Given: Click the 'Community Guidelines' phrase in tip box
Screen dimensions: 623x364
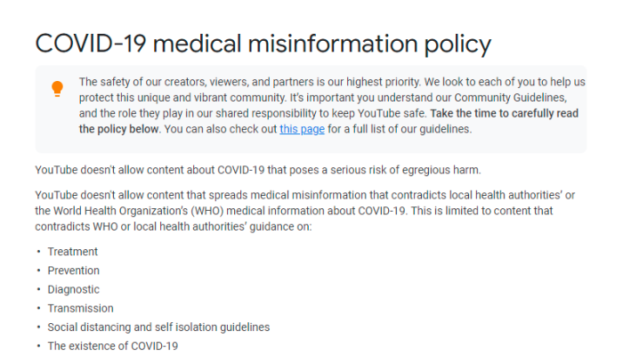Looking at the screenshot, I should point(511,98).
